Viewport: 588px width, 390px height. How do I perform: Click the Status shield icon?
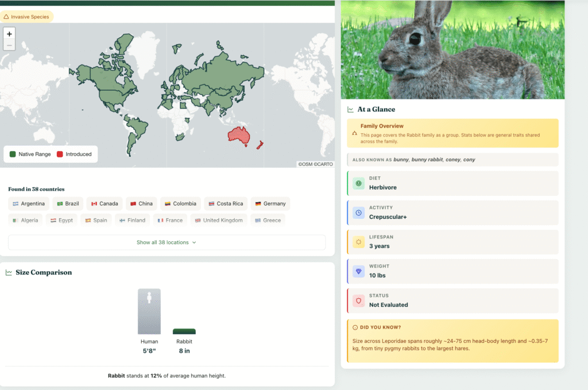pyautogui.click(x=358, y=301)
